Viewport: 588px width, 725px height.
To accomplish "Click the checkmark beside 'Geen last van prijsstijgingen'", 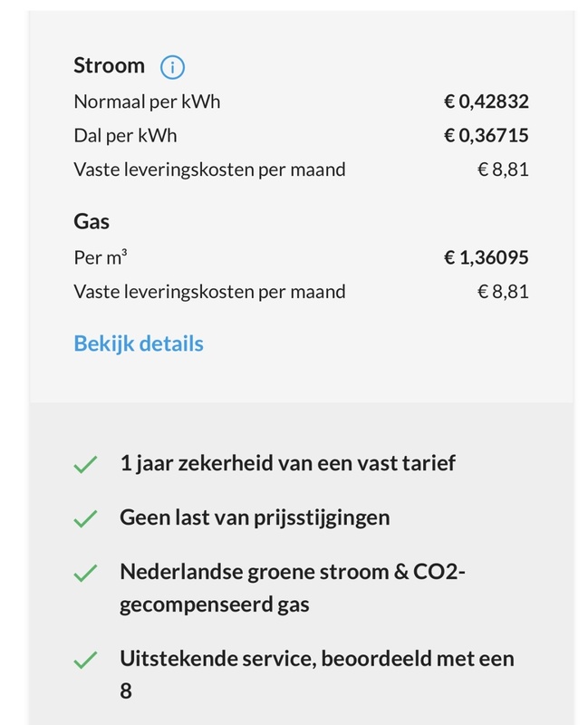I will (85, 519).
